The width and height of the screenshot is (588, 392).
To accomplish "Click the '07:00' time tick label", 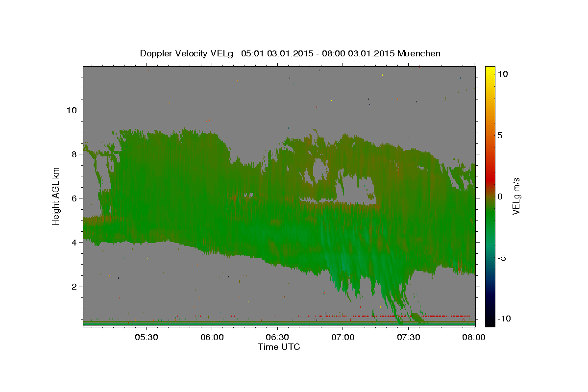I will 343,337.
